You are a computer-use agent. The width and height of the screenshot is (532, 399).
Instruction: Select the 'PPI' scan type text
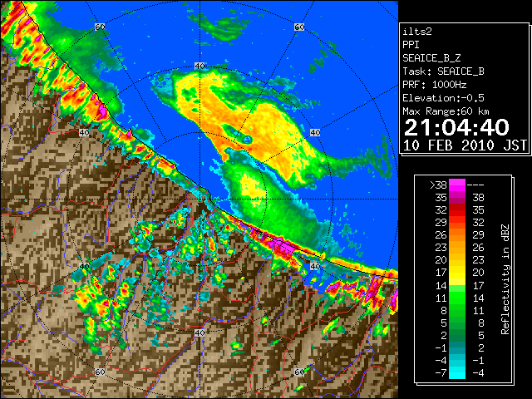tap(411, 45)
